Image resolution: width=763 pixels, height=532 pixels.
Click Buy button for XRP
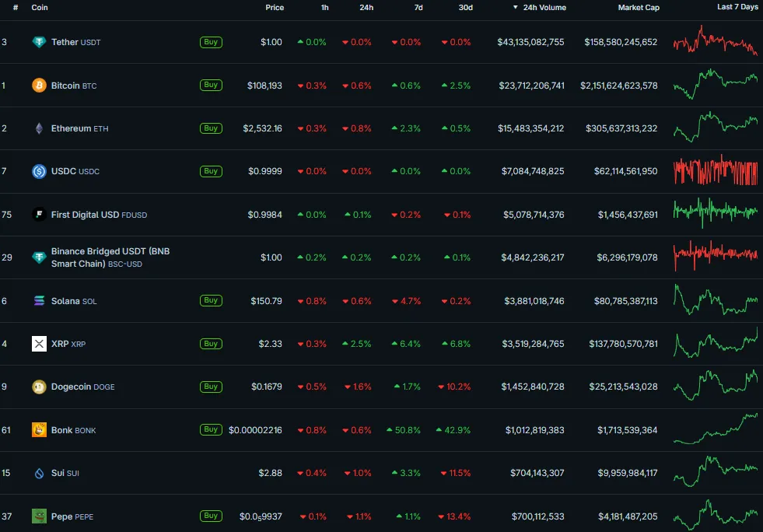pyautogui.click(x=211, y=344)
